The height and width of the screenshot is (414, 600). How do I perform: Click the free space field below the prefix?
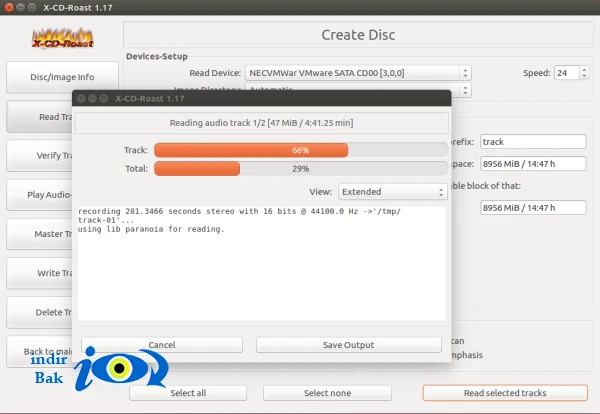533,164
